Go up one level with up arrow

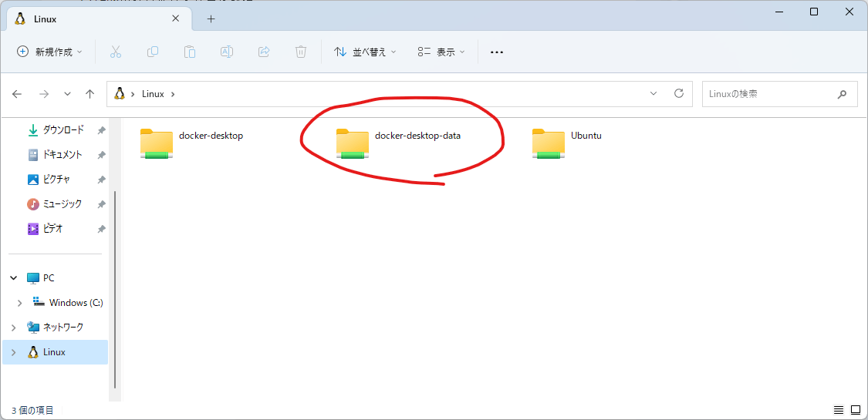click(90, 94)
